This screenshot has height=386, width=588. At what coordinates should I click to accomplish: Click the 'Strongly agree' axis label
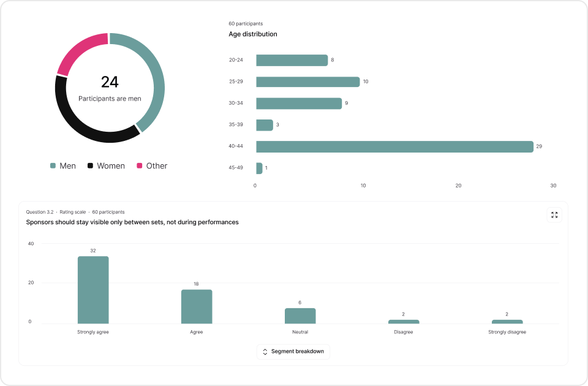click(93, 332)
